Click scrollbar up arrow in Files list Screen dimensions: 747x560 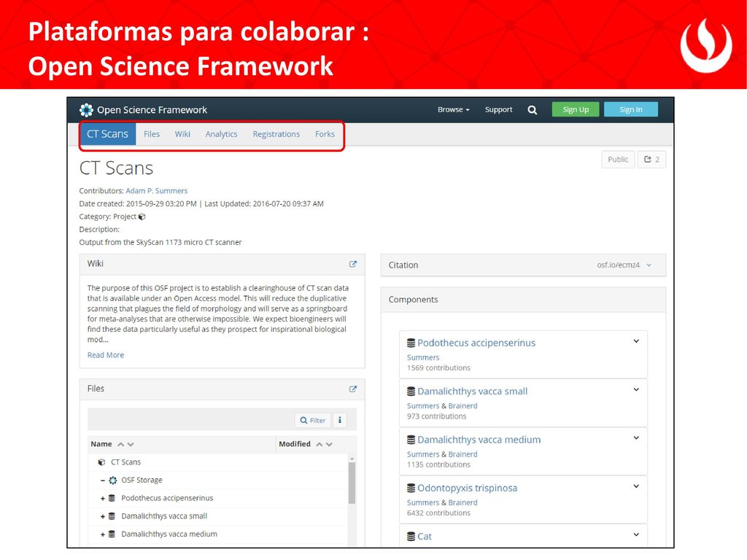[x=352, y=459]
